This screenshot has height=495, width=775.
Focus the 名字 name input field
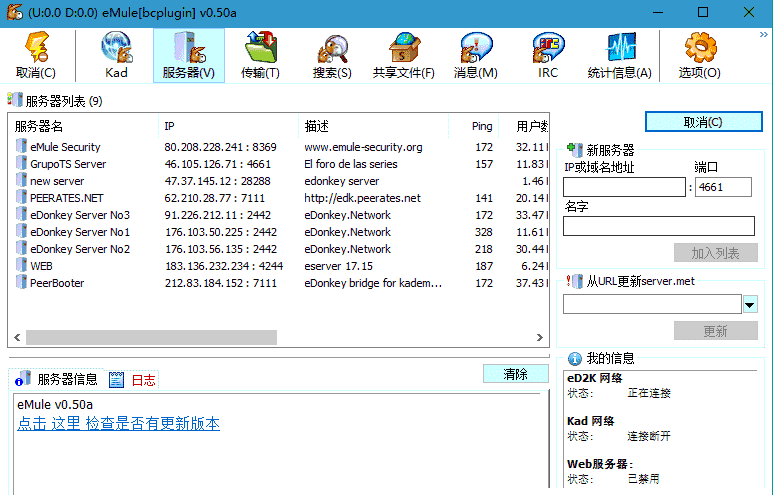coord(659,226)
